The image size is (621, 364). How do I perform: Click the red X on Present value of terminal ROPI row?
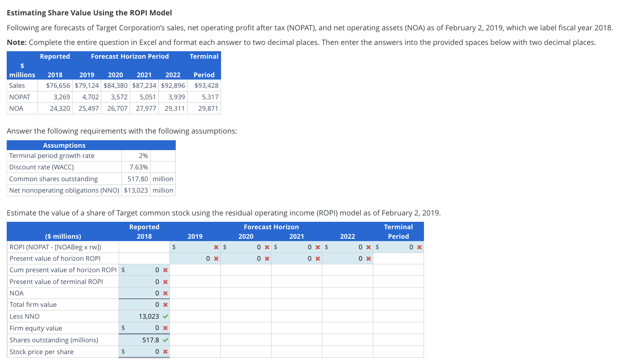coord(165,282)
